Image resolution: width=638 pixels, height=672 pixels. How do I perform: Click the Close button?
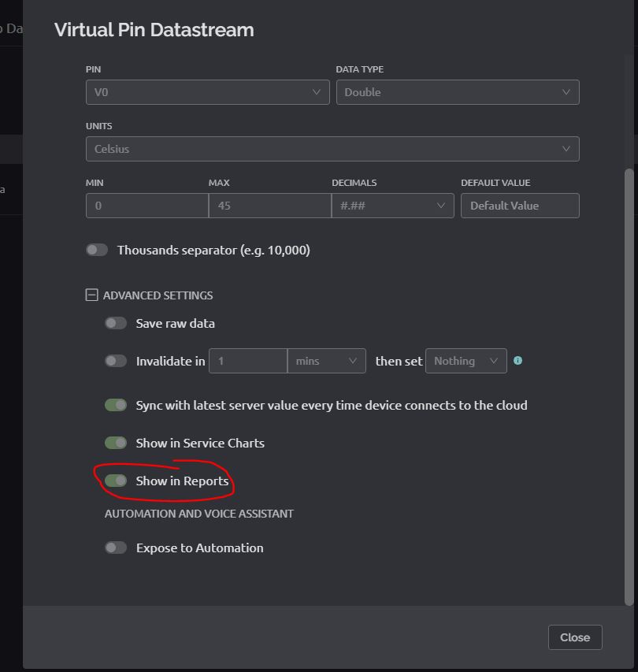[574, 637]
